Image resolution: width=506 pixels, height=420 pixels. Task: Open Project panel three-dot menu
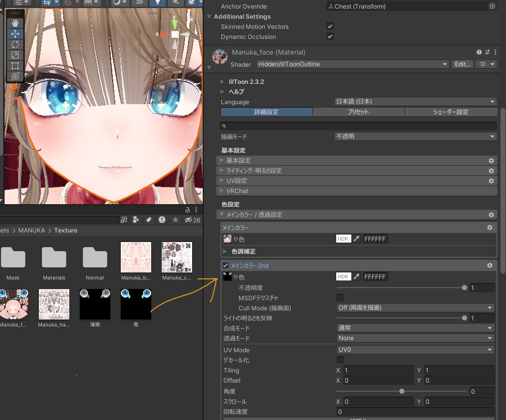[x=196, y=210]
